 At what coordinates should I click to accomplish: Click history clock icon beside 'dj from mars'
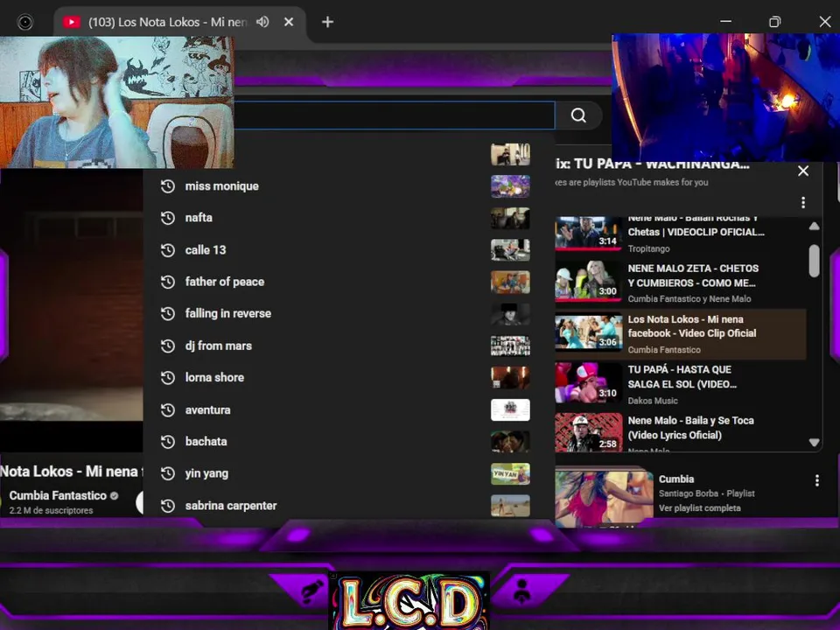pos(168,346)
